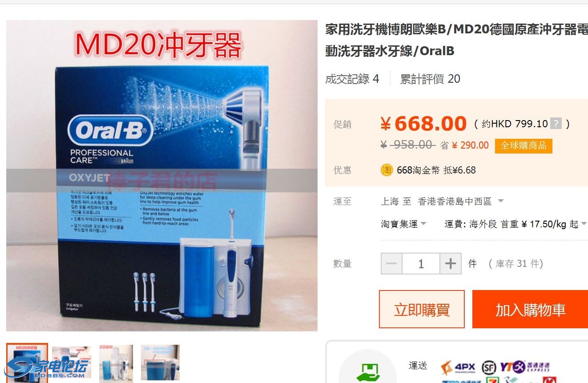Screen dimensions: 588x383
Task: Open the 淘寶集運 shipping method dropdown
Action: 404,224
